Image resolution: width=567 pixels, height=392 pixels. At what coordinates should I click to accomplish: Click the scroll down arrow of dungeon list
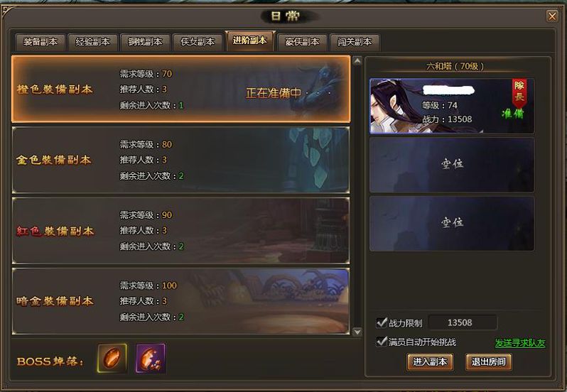click(x=357, y=332)
